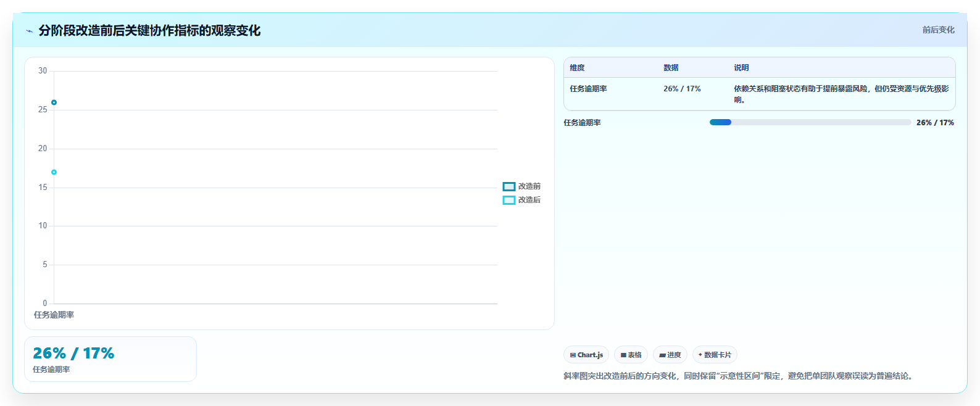Click the y-axis value 15
Viewport: 980px width, 406px height.
click(43, 188)
